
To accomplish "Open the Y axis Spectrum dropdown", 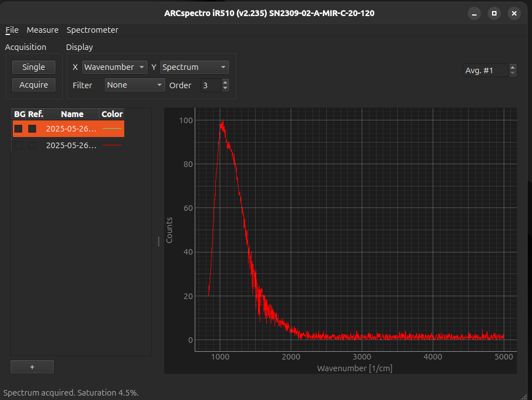I will pos(194,67).
